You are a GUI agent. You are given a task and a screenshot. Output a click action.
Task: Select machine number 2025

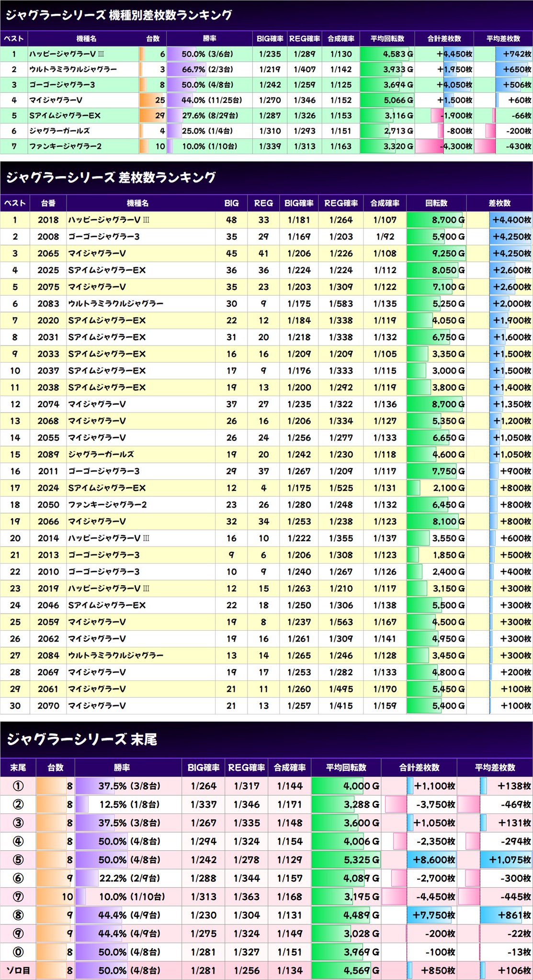pos(48,270)
